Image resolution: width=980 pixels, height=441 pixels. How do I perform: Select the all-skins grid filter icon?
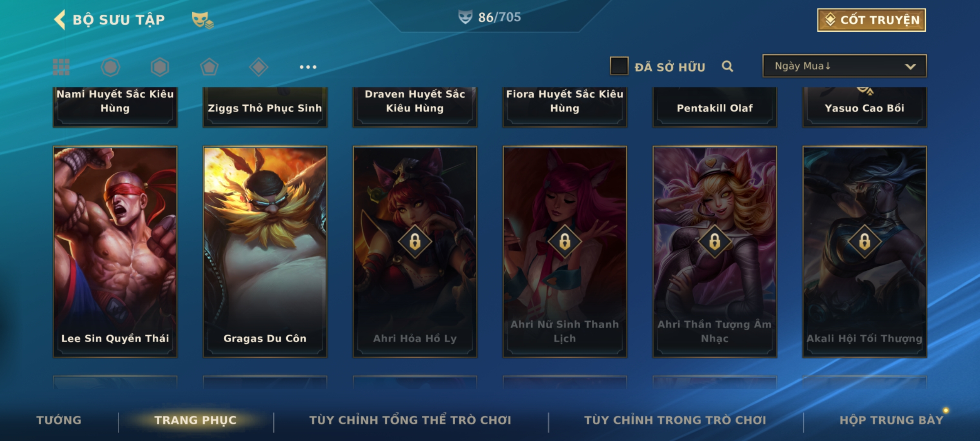click(x=61, y=67)
